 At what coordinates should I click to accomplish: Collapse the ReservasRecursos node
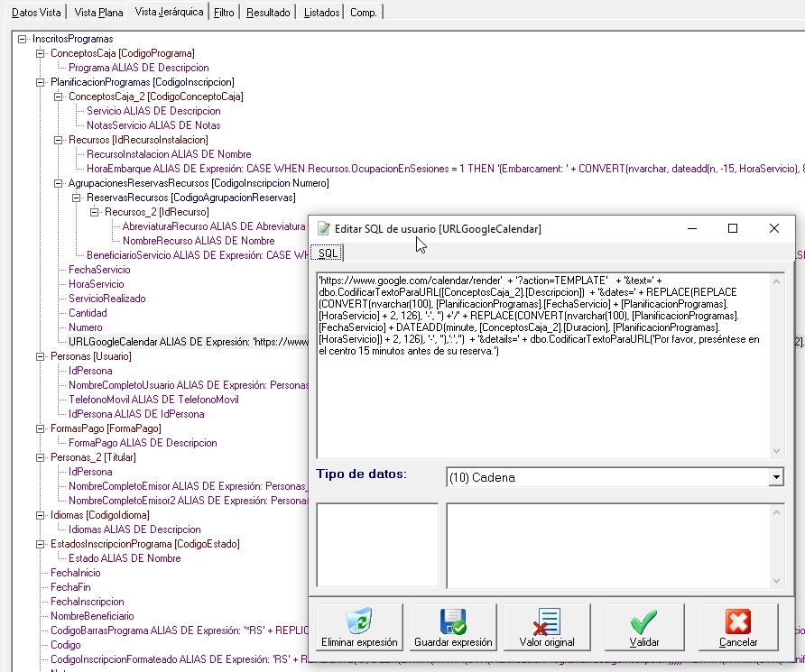(76, 198)
